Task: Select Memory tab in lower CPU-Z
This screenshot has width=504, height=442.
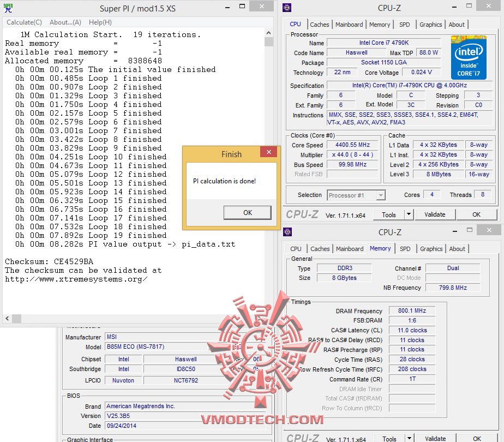Action: 380,248
